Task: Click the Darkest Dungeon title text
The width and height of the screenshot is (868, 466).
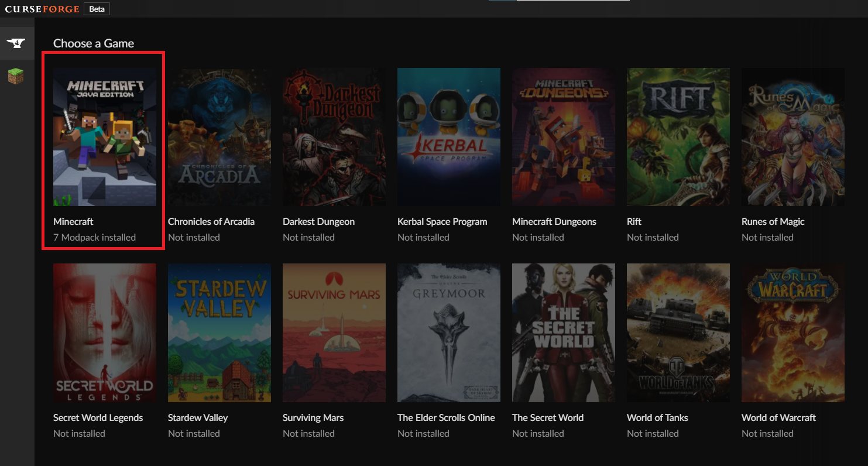Action: point(318,221)
